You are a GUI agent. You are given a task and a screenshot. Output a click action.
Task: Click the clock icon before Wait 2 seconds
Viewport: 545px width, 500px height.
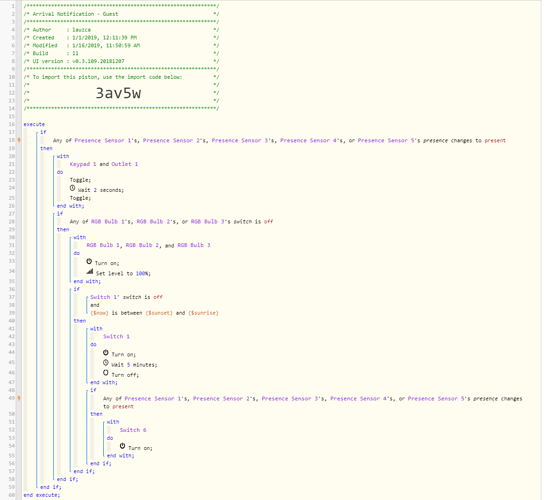[72, 188]
